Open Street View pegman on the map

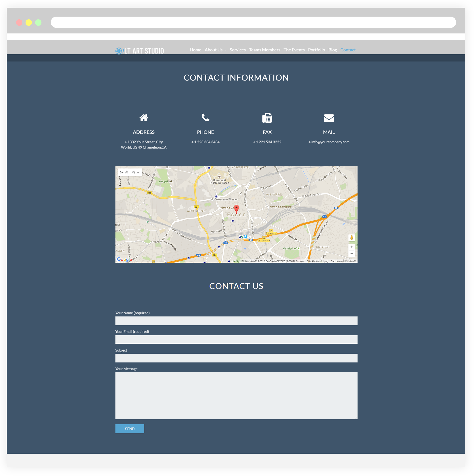(x=352, y=238)
